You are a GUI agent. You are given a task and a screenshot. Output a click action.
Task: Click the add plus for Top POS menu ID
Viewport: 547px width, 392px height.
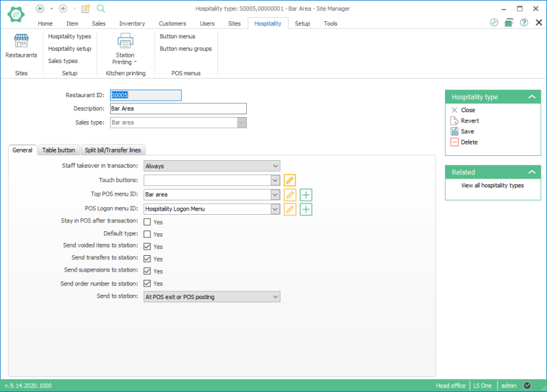pos(306,195)
